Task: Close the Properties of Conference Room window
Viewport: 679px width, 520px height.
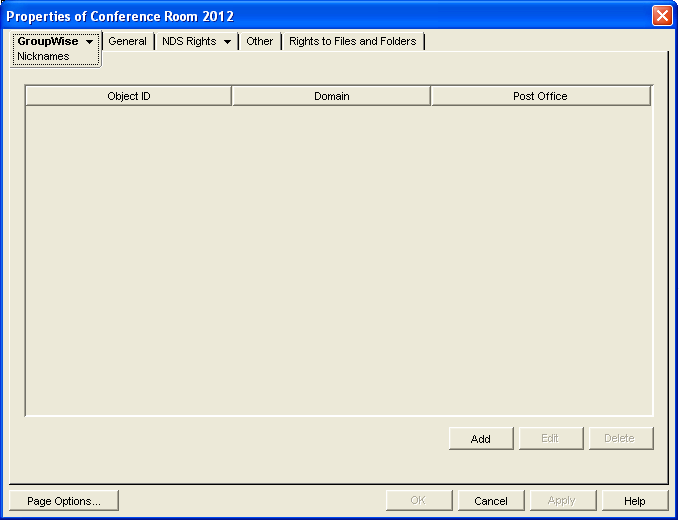Action: click(662, 16)
